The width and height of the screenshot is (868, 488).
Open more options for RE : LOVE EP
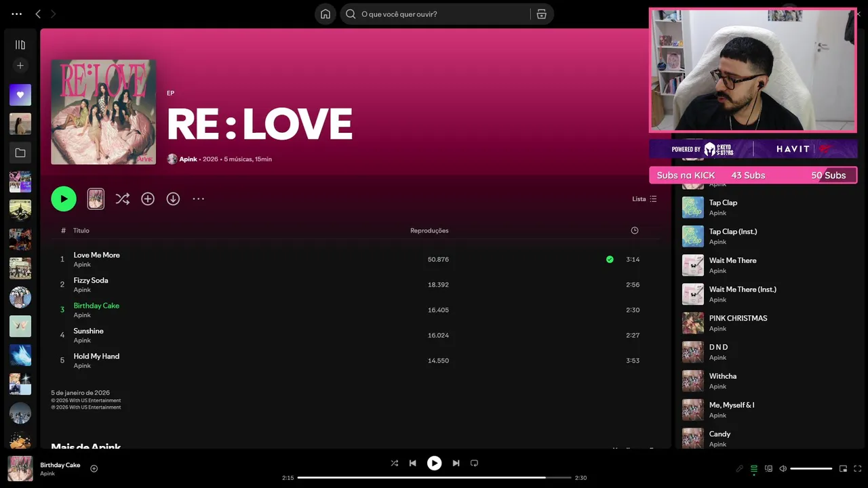click(x=198, y=199)
